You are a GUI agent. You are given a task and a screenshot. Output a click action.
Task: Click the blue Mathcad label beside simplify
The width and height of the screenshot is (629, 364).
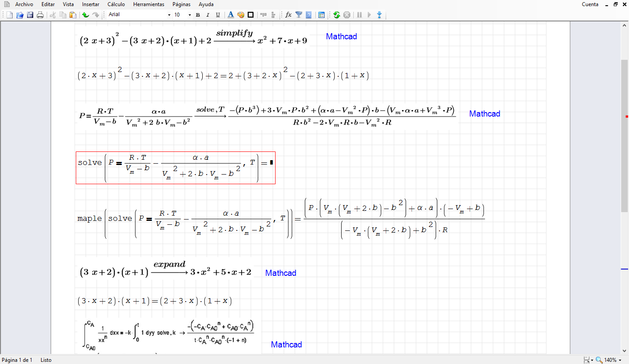[x=341, y=37]
